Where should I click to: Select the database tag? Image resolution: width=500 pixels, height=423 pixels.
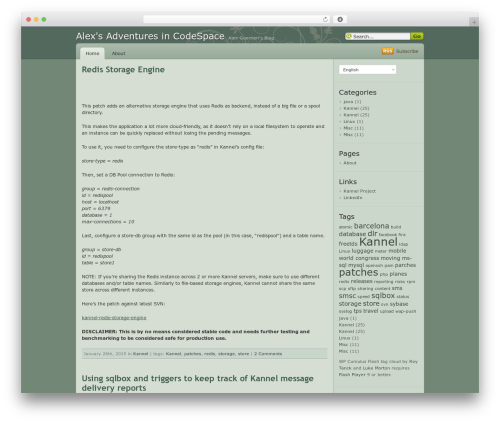tap(352, 234)
